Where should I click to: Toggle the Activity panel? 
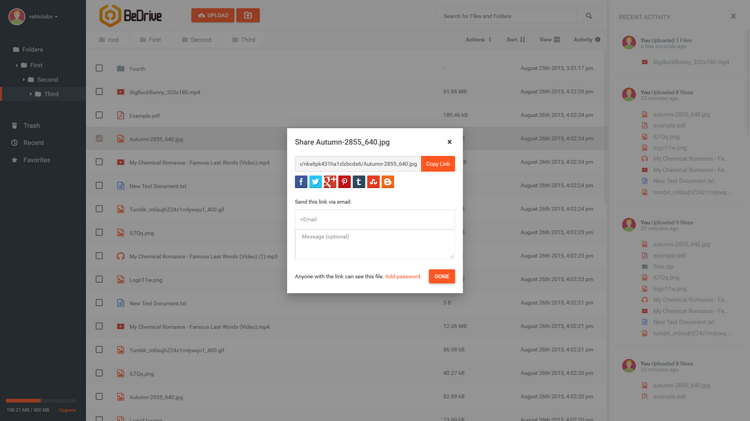click(586, 40)
